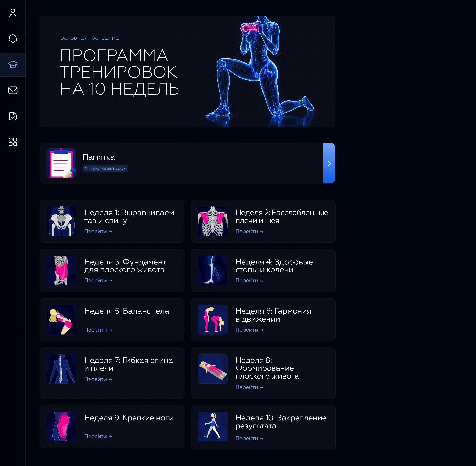Click Перейти link under Неделя 3
This screenshot has height=466, width=476.
[x=98, y=280]
